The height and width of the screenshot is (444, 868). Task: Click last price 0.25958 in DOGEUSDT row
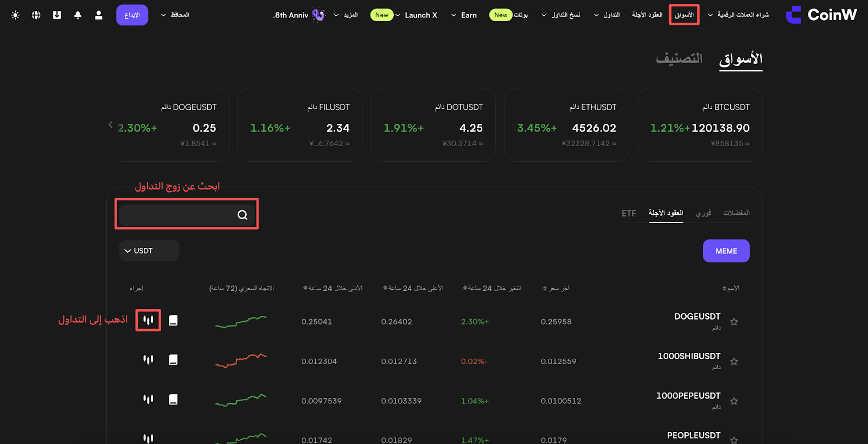tap(556, 322)
